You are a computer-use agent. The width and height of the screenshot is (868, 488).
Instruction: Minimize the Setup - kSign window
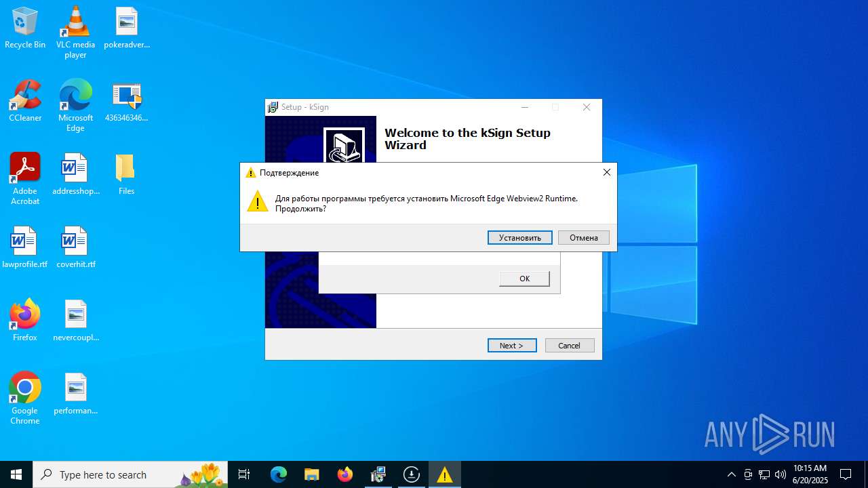point(524,107)
